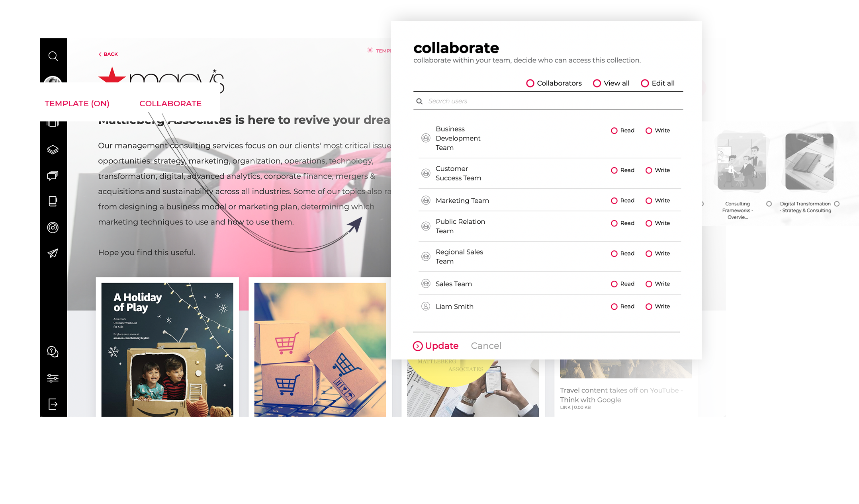
Task: Switch to COLLABORATE tab
Action: [x=170, y=103]
